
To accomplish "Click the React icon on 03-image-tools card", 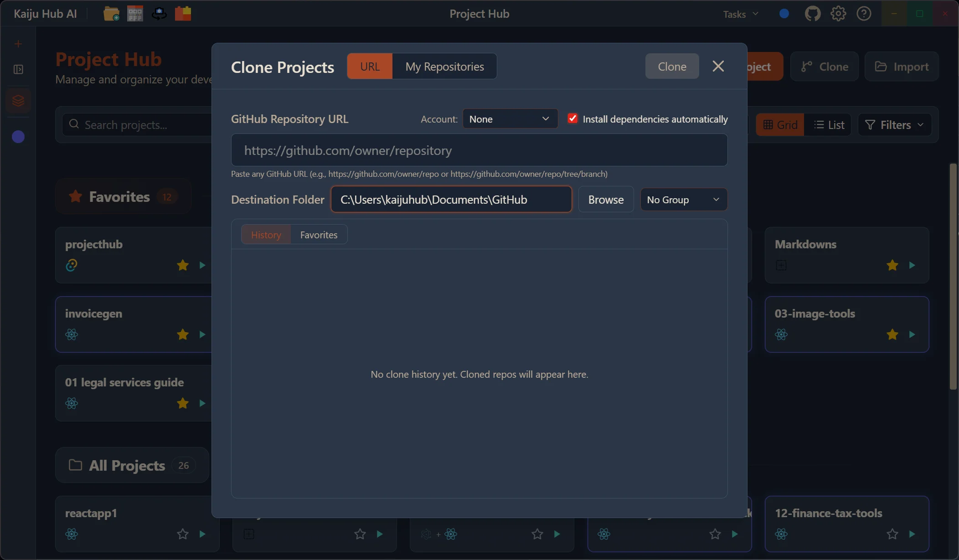I will (781, 334).
